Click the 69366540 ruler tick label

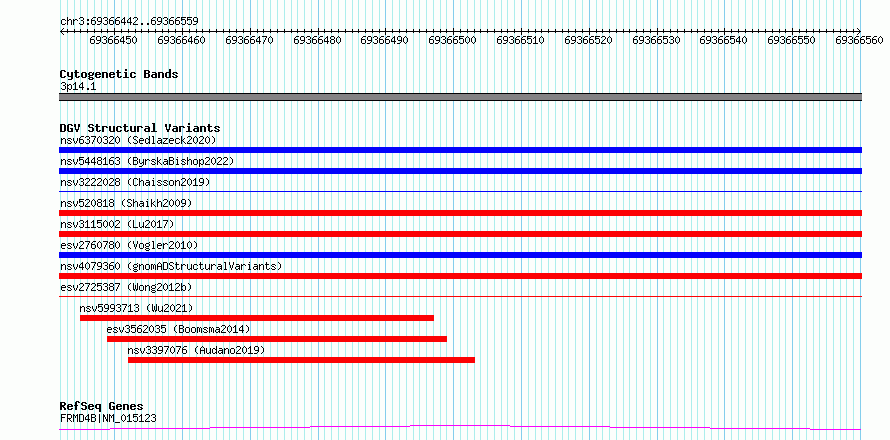click(x=723, y=41)
